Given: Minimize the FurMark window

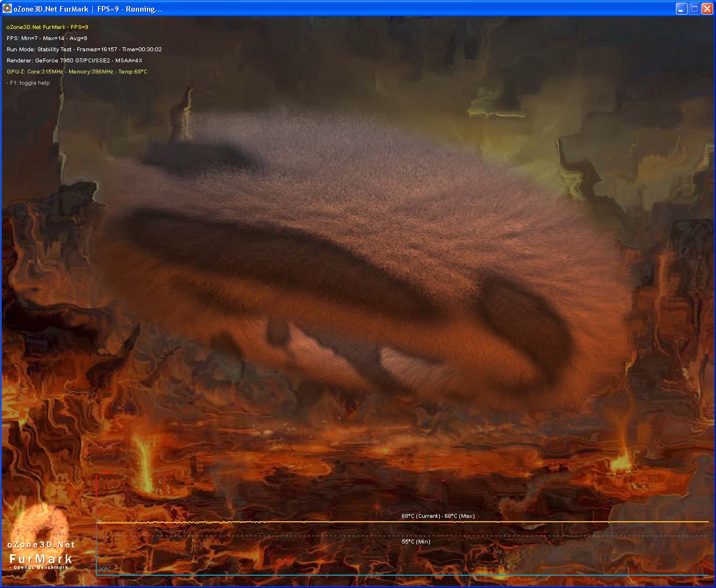Looking at the screenshot, I should 681,9.
